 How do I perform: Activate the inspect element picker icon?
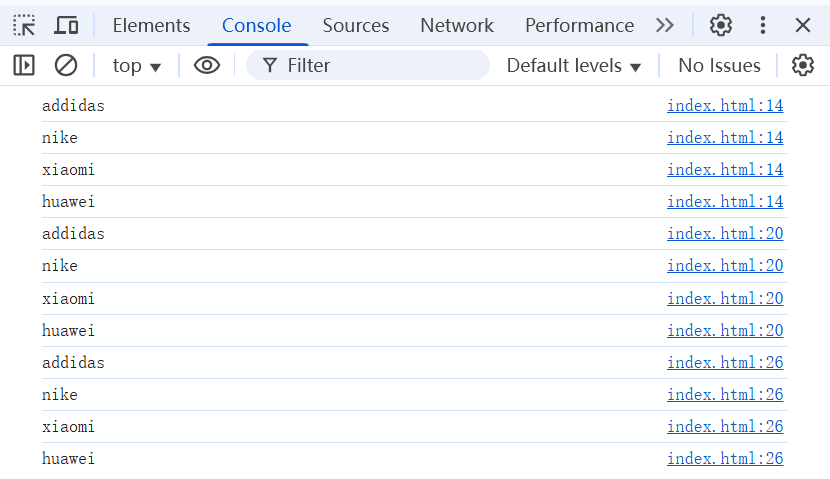(x=24, y=25)
